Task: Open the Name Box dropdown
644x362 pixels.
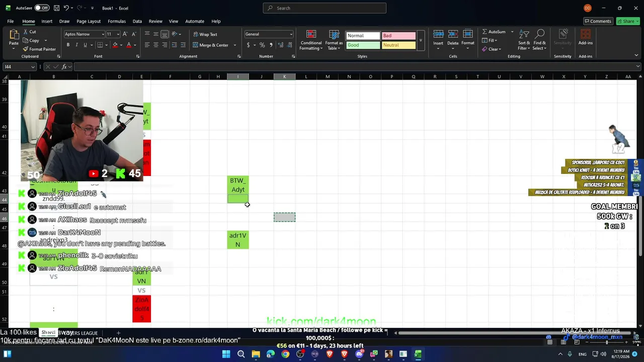Action: (33, 67)
